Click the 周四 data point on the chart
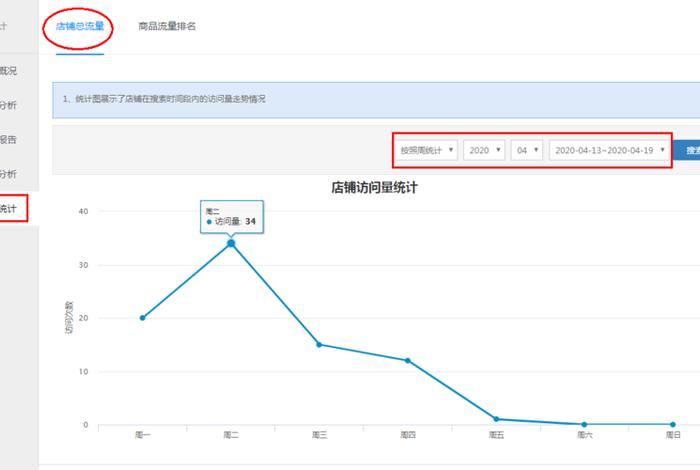 coord(408,360)
